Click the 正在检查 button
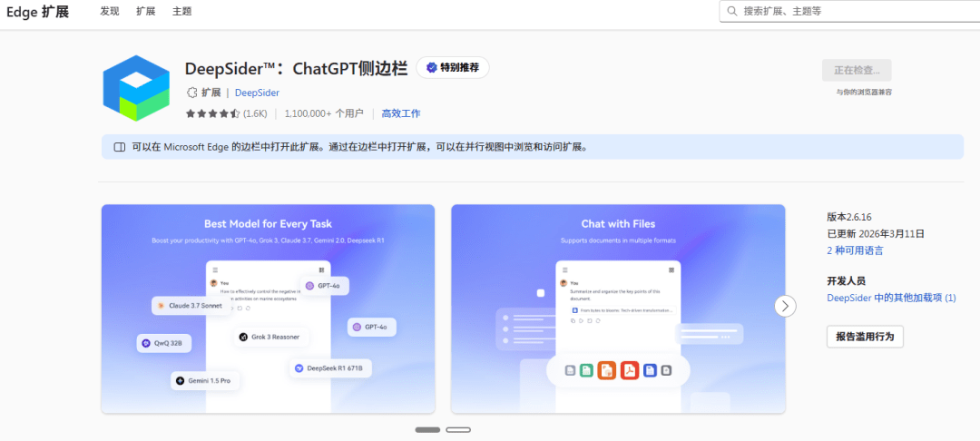 [857, 70]
